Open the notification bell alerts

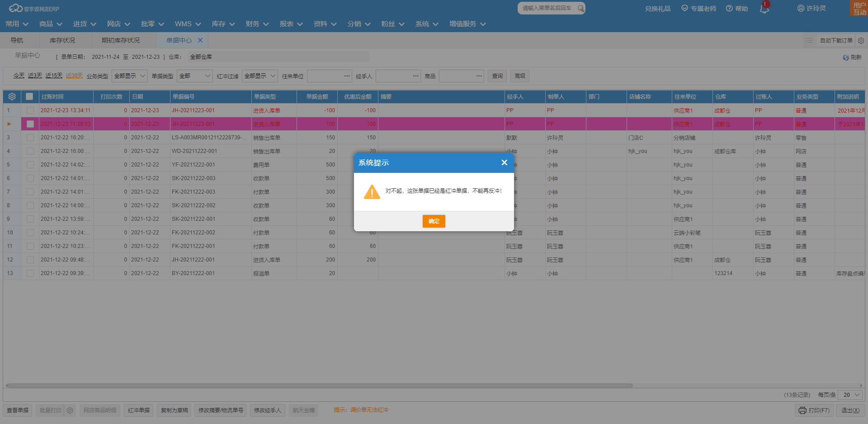click(764, 9)
